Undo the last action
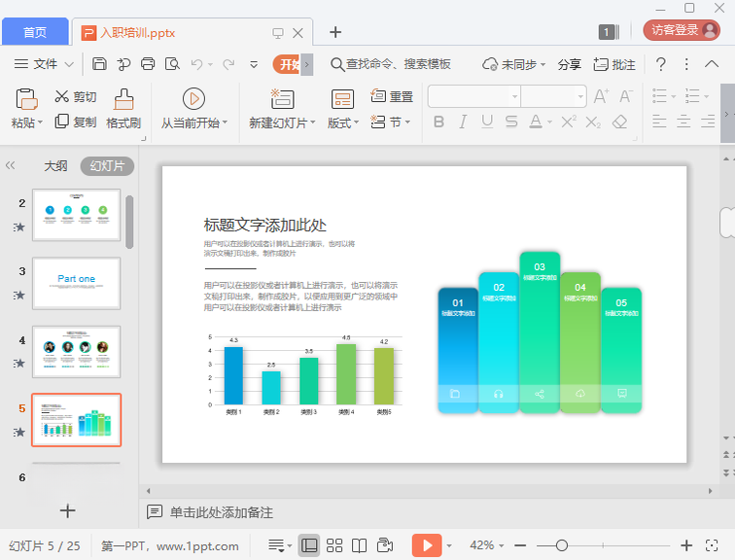 [x=196, y=64]
